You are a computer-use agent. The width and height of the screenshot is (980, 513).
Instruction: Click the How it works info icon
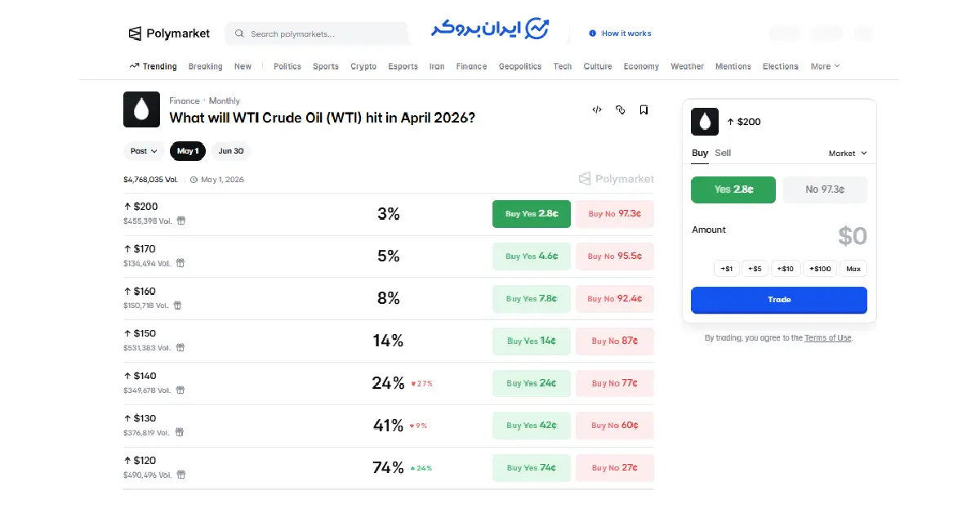point(592,33)
